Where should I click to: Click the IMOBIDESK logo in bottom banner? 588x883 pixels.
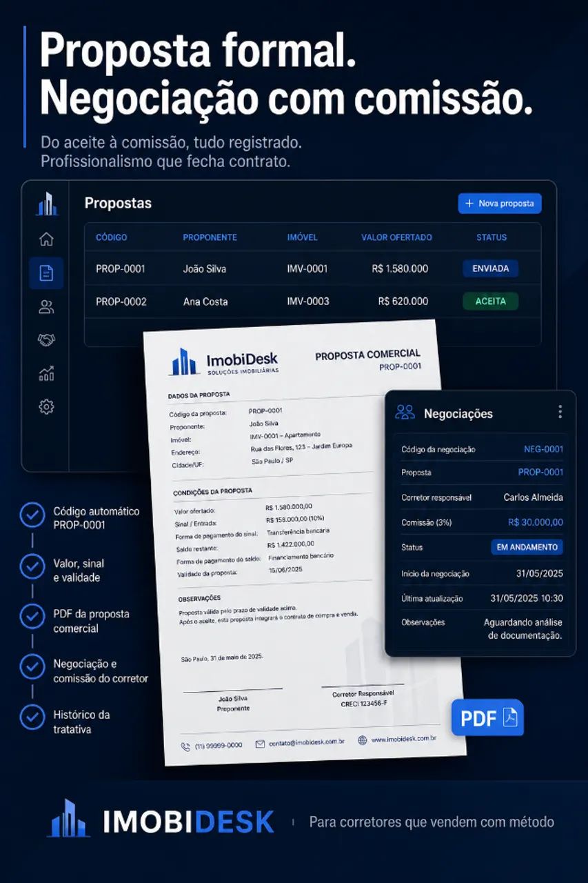coord(160,820)
